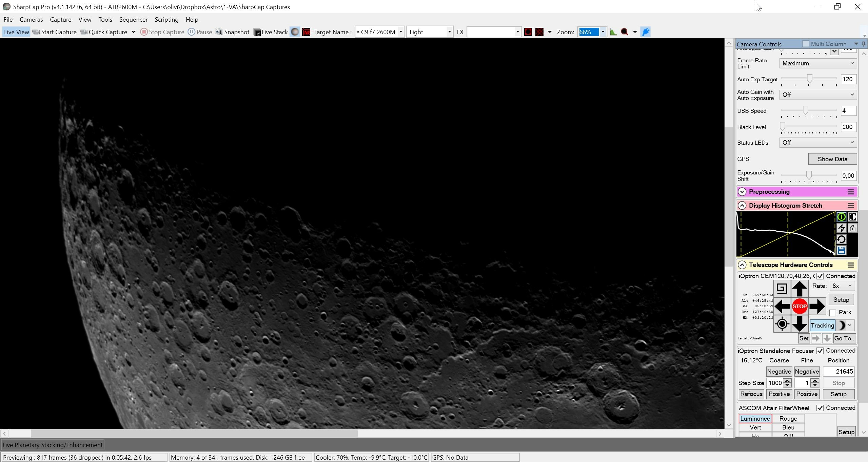This screenshot has width=868, height=462.
Task: Click the crosshair target icon in telescope controls
Action: [x=782, y=324]
